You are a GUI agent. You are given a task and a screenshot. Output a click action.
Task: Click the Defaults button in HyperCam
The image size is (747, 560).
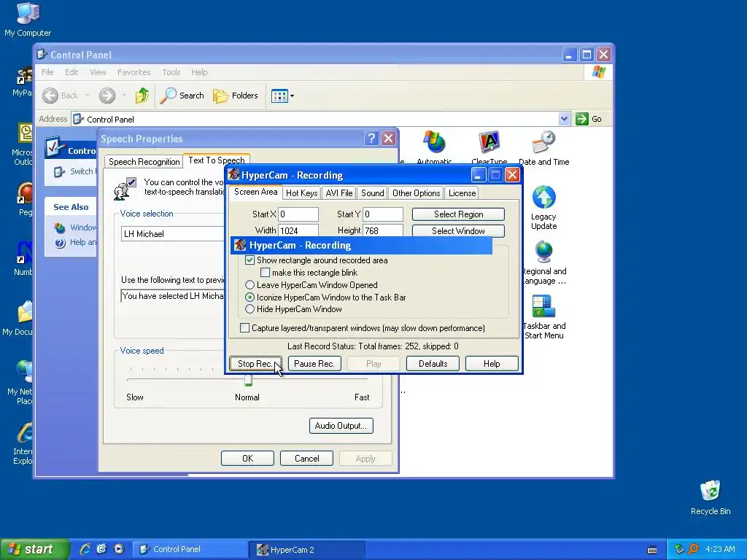433,363
